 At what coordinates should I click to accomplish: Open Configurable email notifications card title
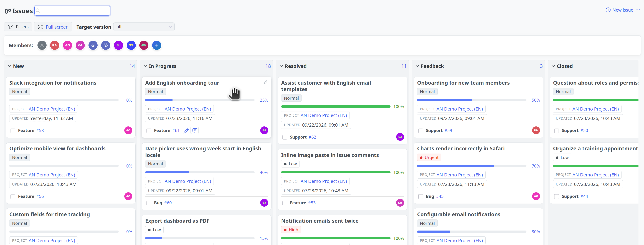coord(458,214)
